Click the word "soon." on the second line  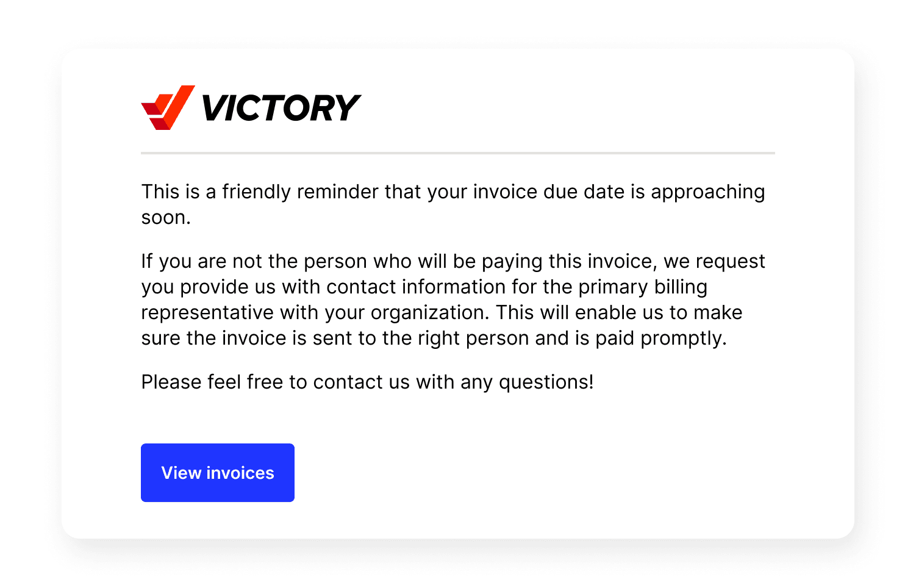coord(166,218)
